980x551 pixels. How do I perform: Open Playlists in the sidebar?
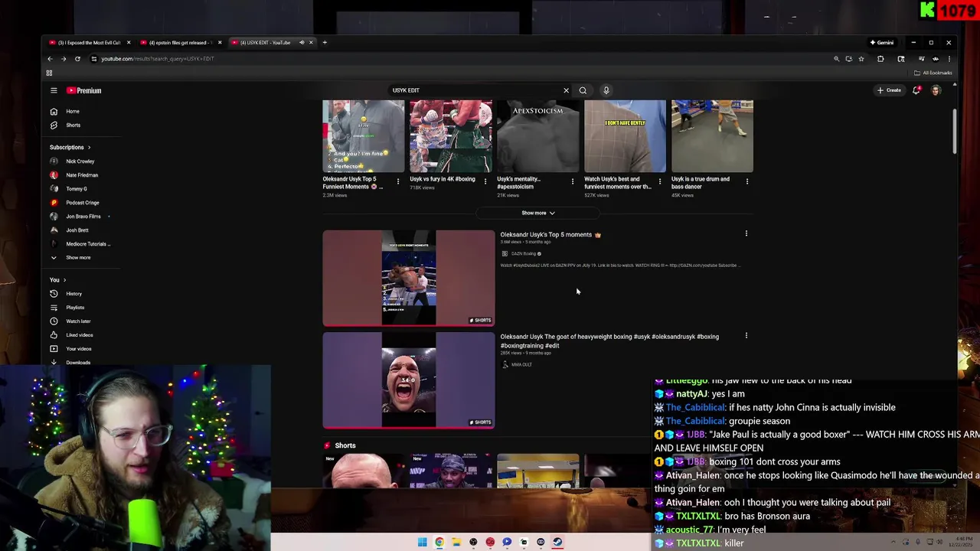pyautogui.click(x=74, y=308)
